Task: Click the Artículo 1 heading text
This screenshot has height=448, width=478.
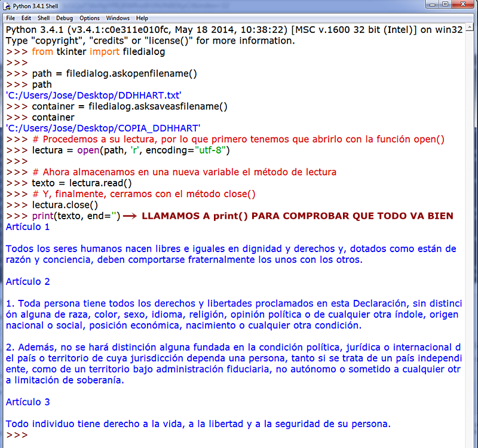Action: click(x=27, y=226)
